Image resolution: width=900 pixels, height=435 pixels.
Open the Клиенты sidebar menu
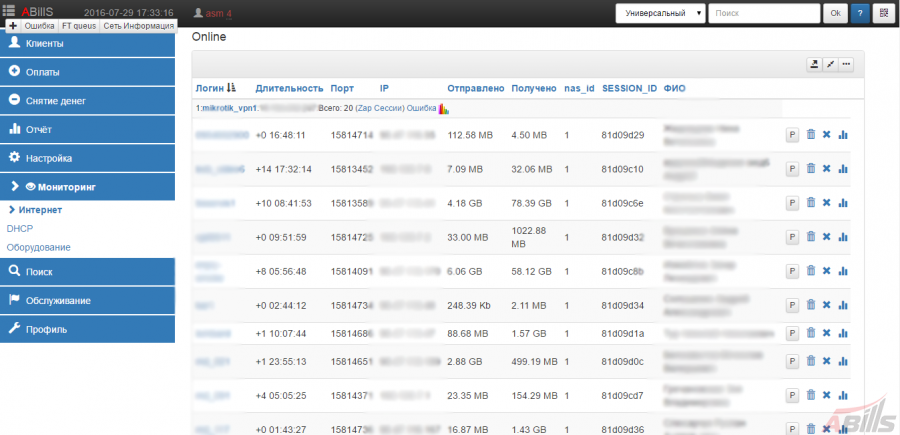(87, 43)
